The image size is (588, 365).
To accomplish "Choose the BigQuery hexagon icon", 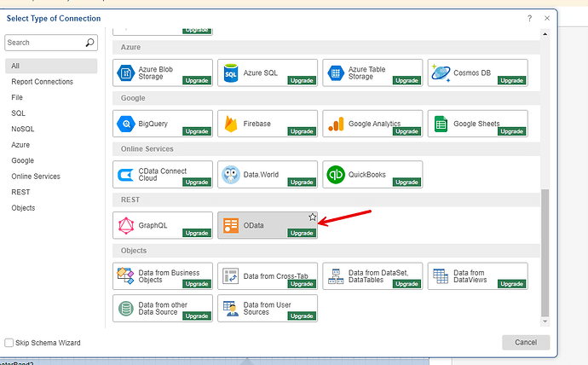I will [126, 124].
